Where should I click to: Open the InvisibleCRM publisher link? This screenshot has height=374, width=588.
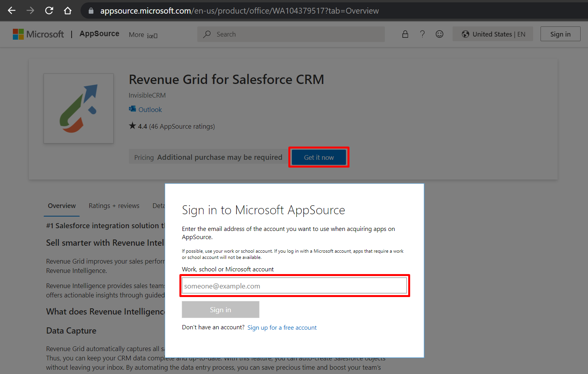(147, 95)
